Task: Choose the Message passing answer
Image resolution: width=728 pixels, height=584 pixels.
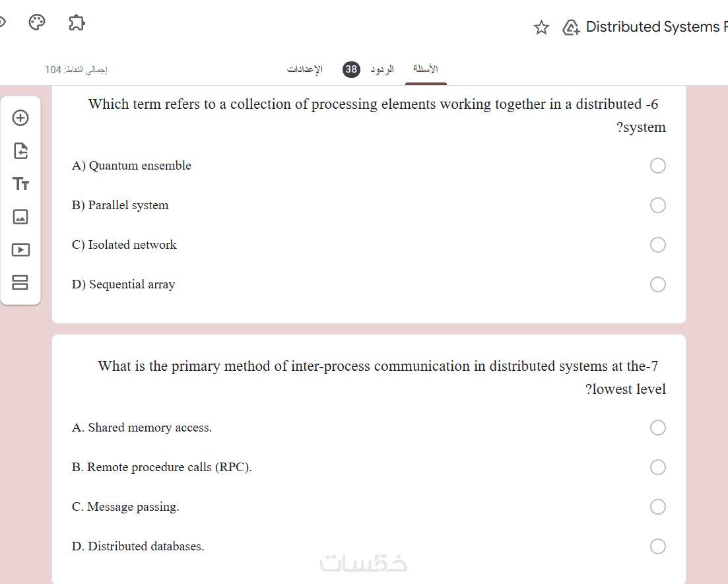Action: point(658,507)
